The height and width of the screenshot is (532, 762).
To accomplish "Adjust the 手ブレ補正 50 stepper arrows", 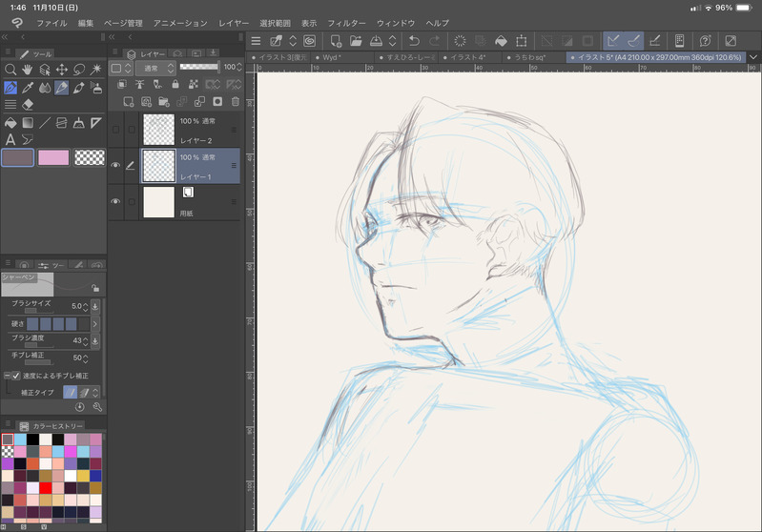I will [86, 358].
